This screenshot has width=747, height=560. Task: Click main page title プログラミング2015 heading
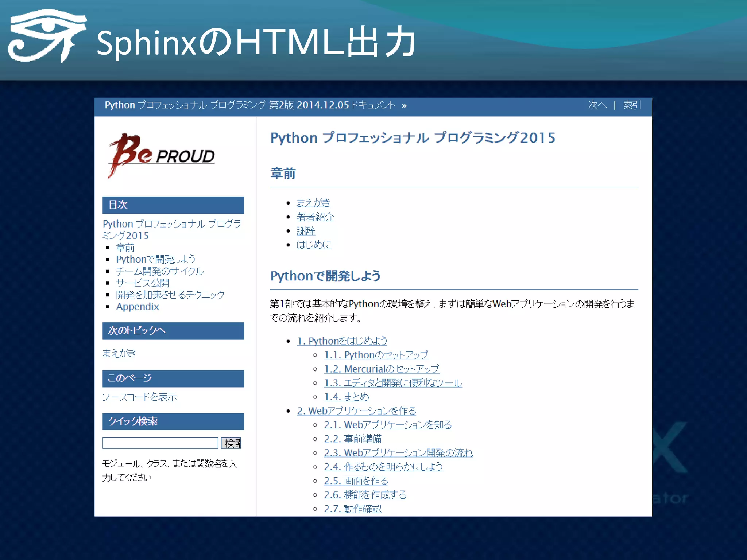(413, 138)
